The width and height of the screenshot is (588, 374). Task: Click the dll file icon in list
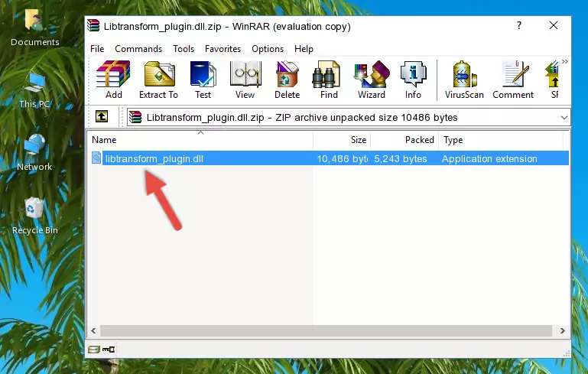pos(96,158)
